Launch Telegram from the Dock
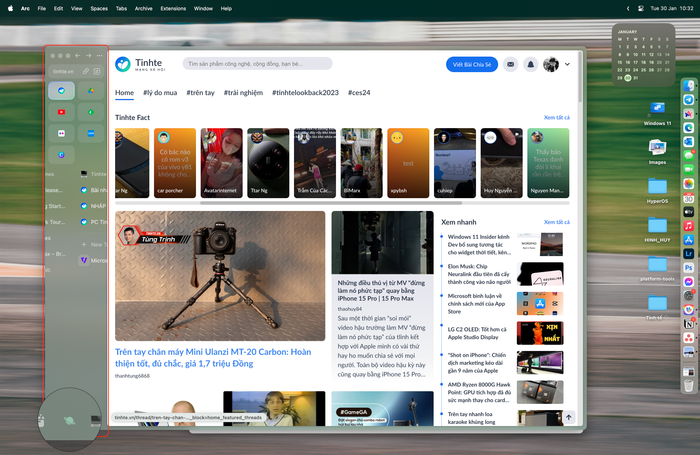The height and width of the screenshot is (455, 700). [x=688, y=100]
